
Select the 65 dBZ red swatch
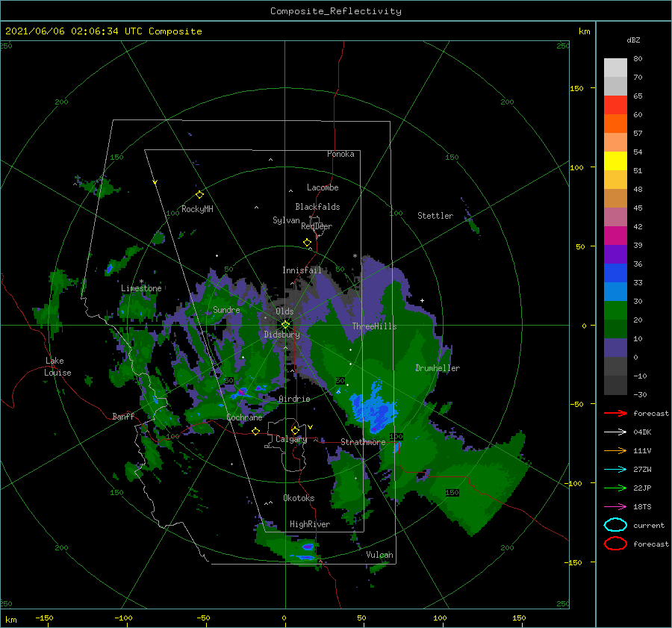click(615, 105)
